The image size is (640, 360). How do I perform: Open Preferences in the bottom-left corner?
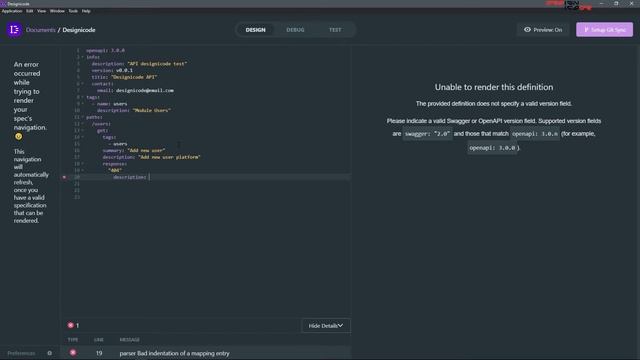21,353
